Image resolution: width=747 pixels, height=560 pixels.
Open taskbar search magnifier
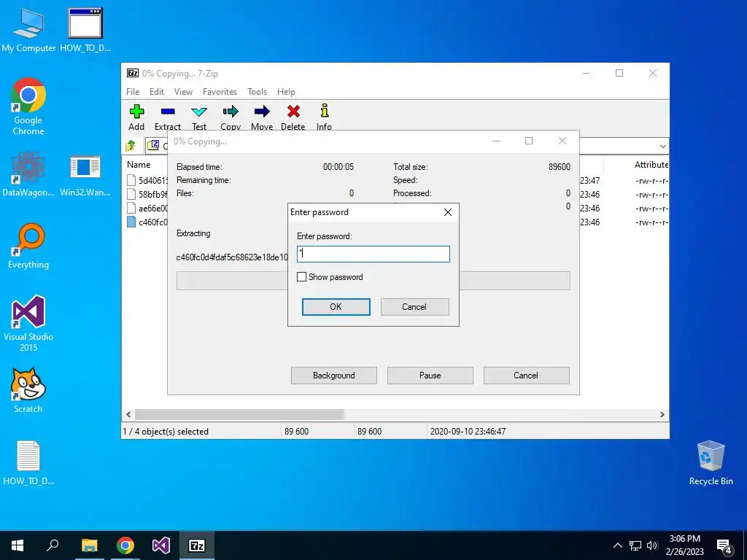53,545
